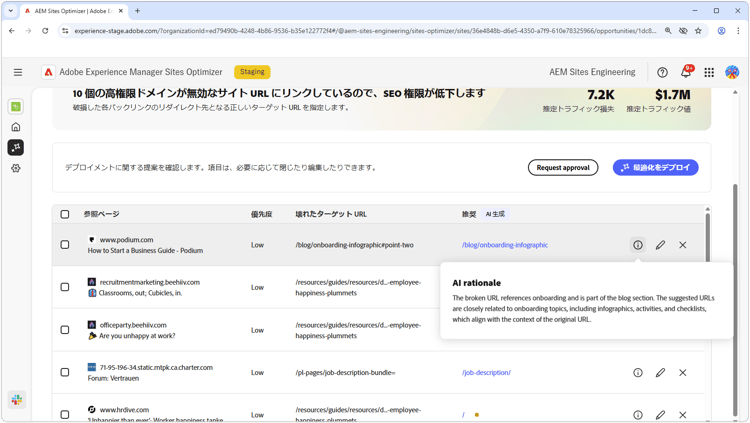Click the site info icon in address bar
This screenshot has width=750, height=423.
tap(65, 31)
